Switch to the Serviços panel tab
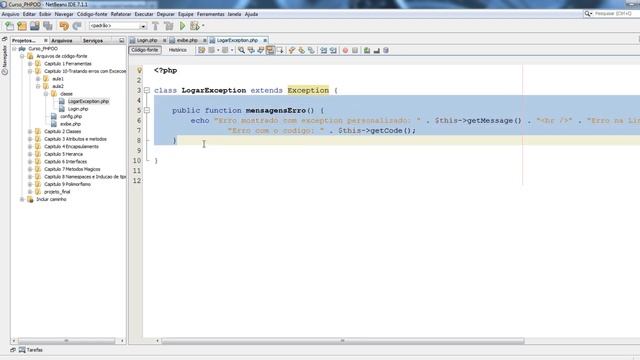 93,41
